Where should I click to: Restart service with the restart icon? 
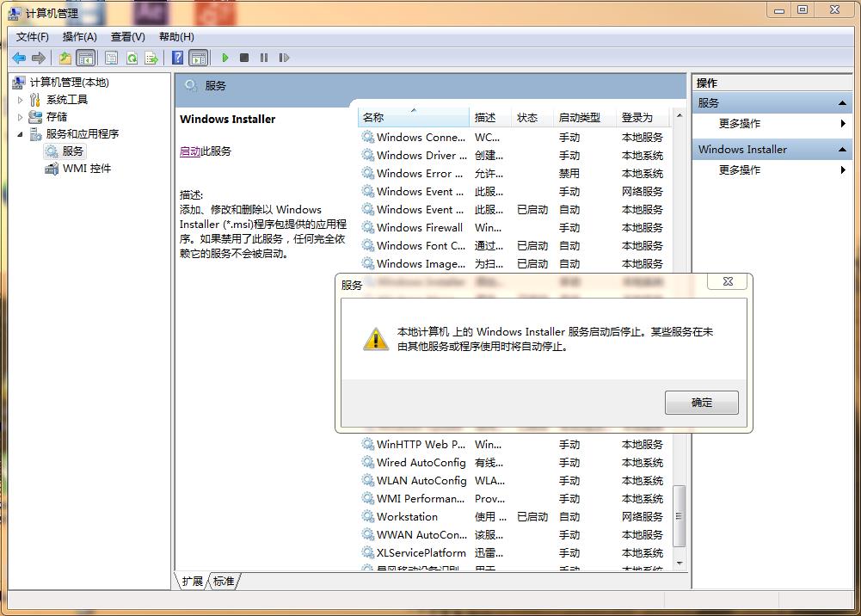(x=284, y=58)
